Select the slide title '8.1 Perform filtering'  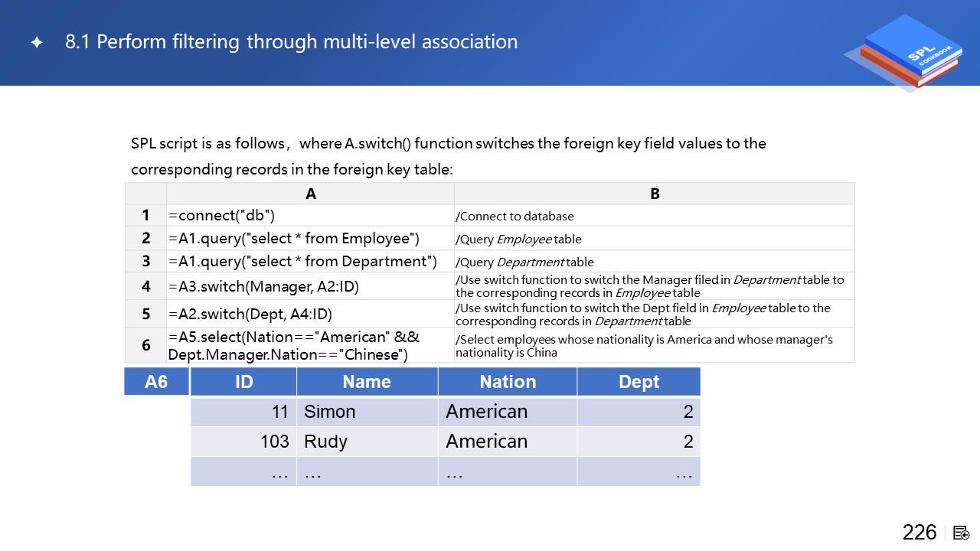click(x=291, y=42)
